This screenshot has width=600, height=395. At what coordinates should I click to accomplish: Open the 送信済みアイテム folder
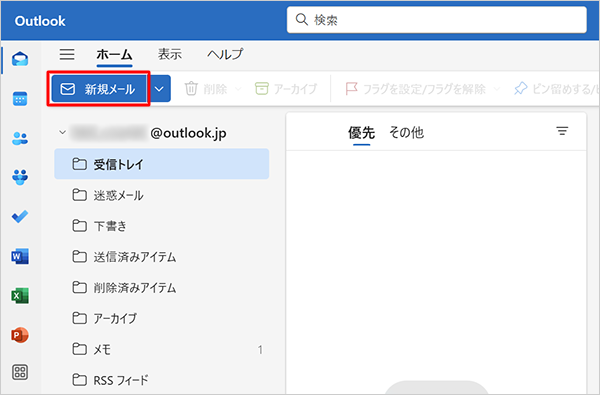(161, 256)
